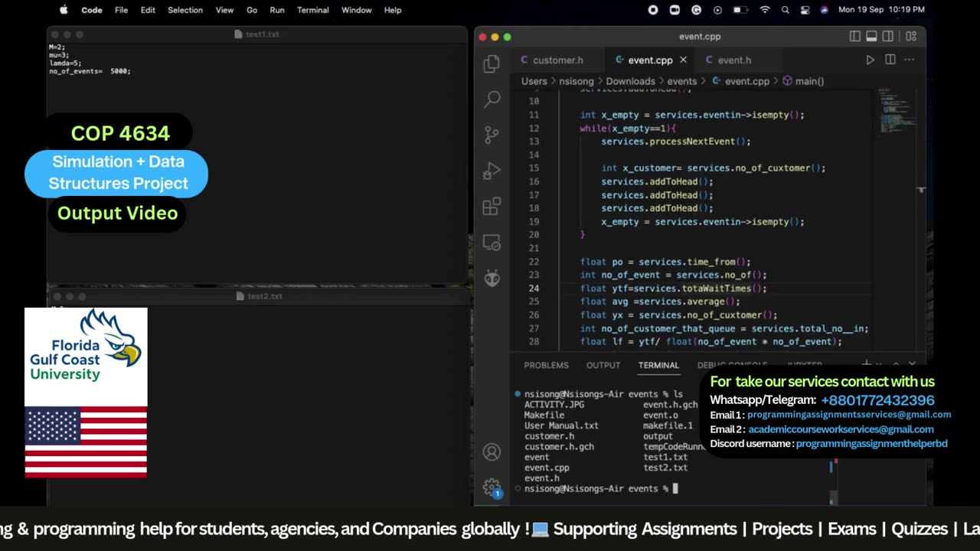Open the Search view in VS Code
This screenshot has height=551, width=980.
(x=492, y=99)
